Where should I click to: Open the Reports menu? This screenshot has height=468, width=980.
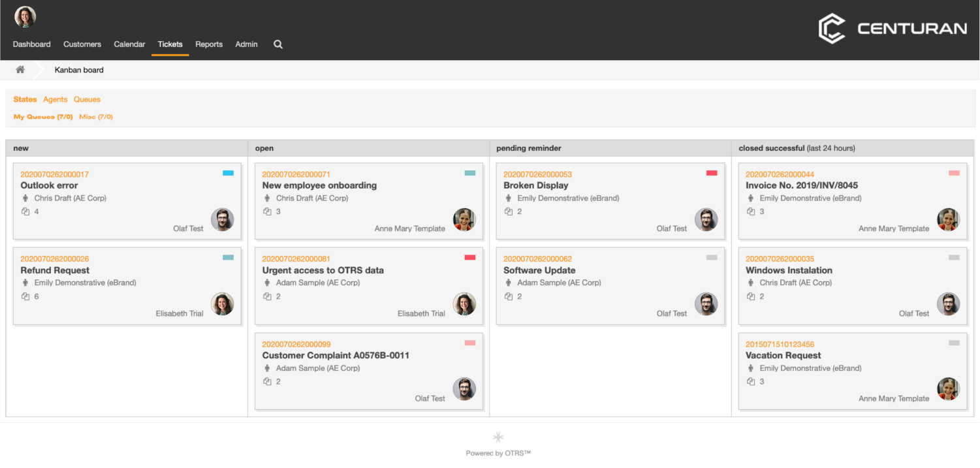209,44
